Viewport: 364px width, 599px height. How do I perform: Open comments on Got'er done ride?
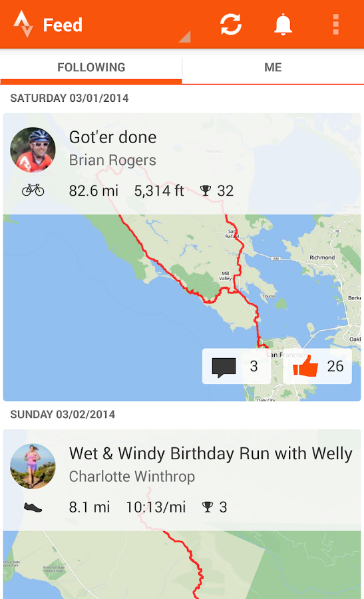(236, 366)
